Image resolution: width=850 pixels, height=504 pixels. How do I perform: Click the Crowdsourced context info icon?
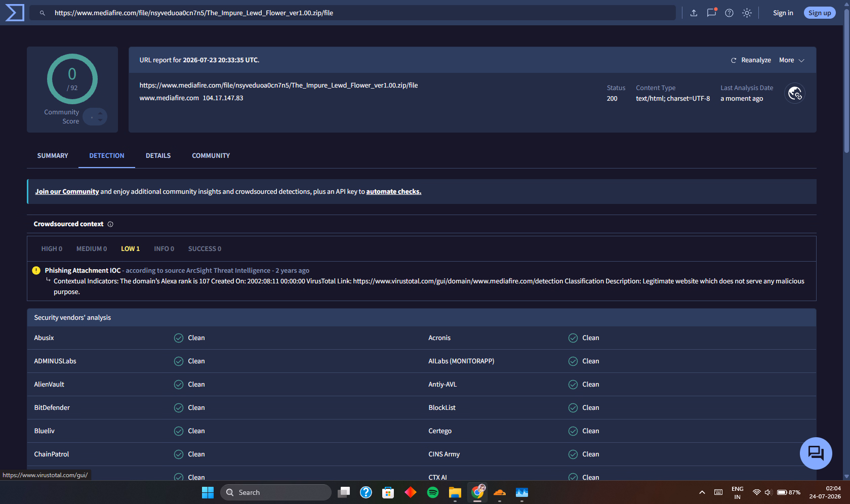point(110,224)
